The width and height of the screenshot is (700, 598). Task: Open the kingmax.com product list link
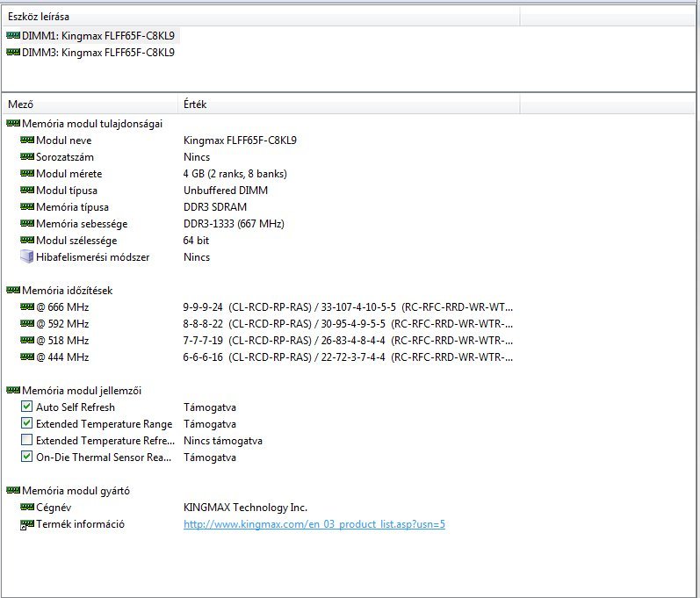314,524
